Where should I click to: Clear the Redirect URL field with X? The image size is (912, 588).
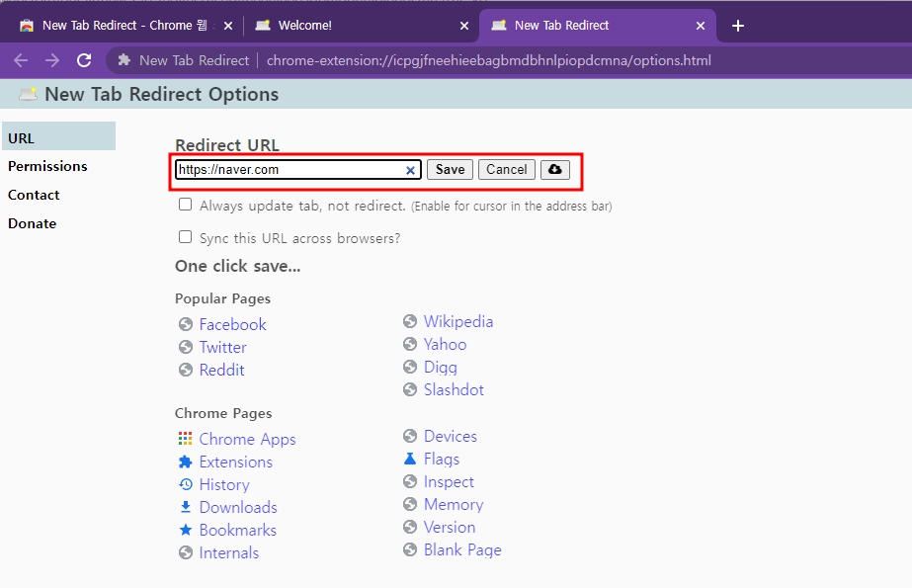pos(410,170)
